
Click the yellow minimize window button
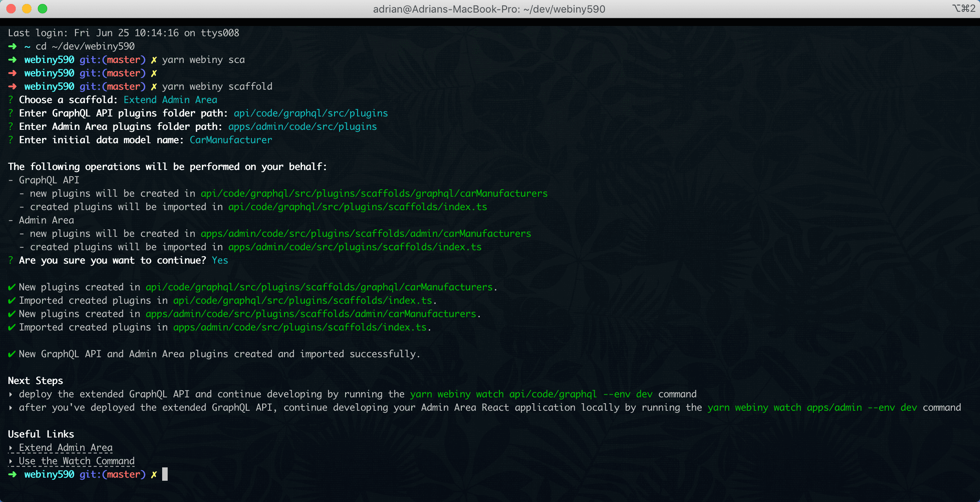click(x=27, y=9)
